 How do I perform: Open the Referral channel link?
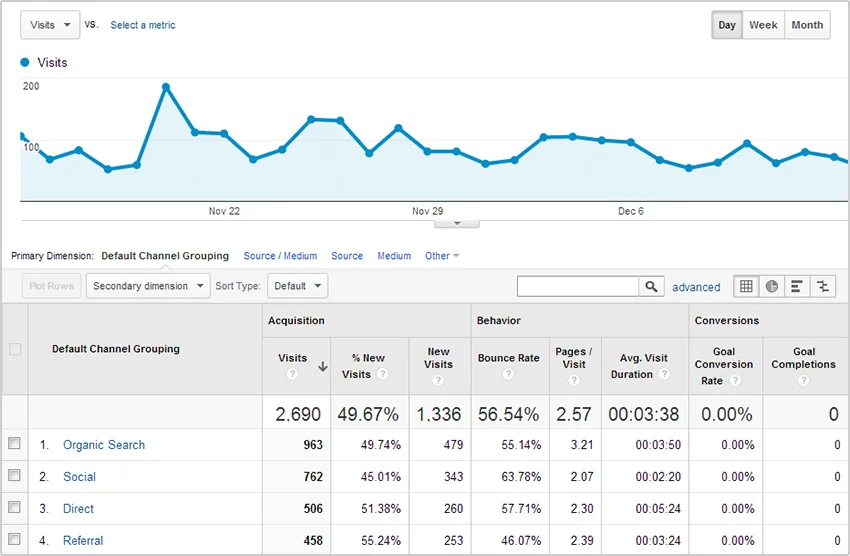pyautogui.click(x=83, y=541)
